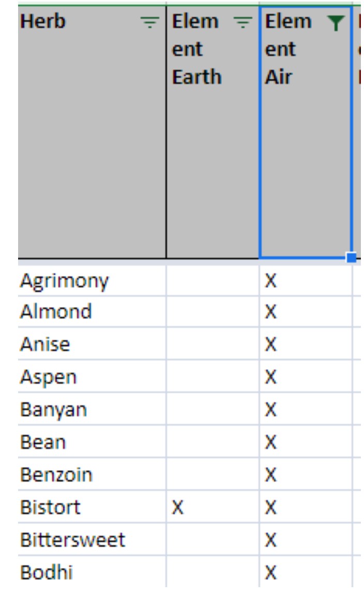Click the blue selection fill handle
Viewport: 364px width, 598px height.
click(352, 257)
